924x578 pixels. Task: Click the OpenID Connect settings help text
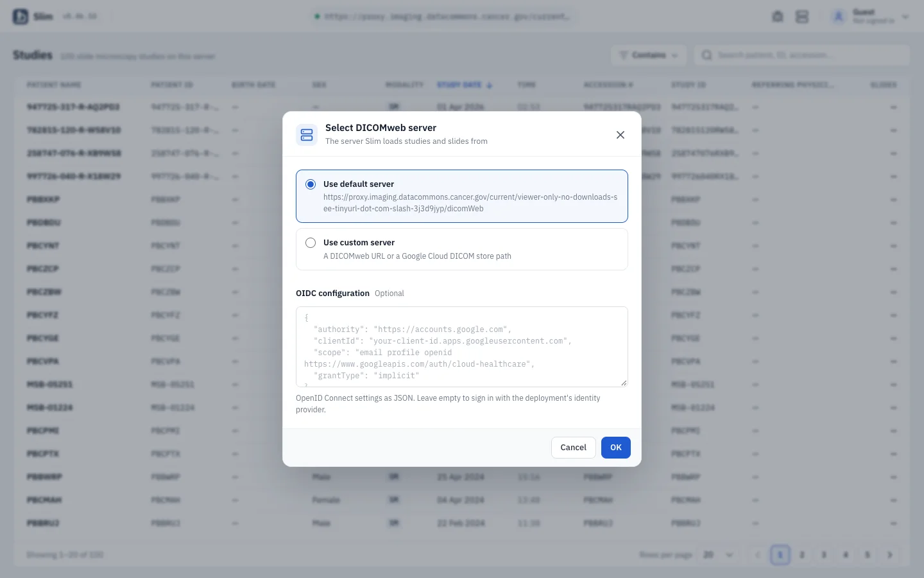coord(448,404)
